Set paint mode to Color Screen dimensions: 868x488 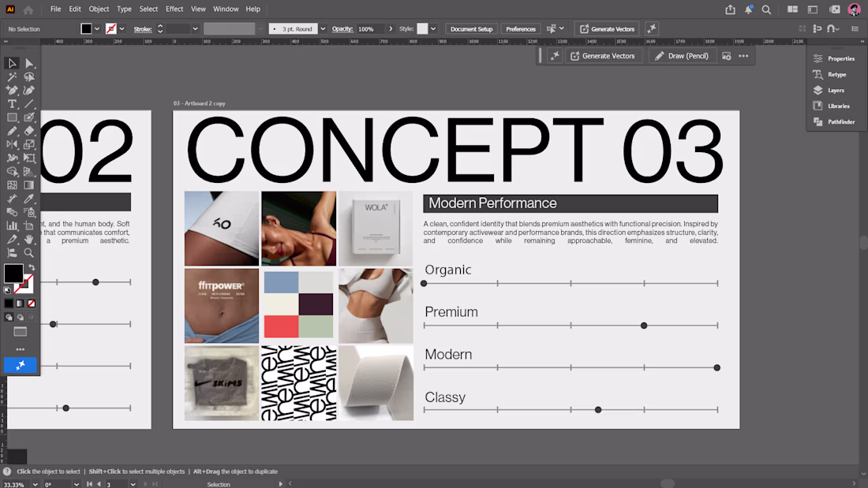[x=9, y=304]
